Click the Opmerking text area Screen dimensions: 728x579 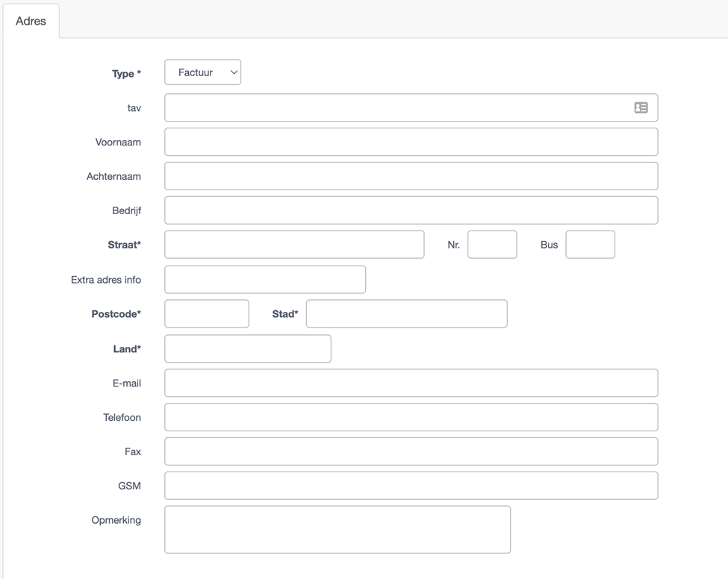(x=337, y=530)
